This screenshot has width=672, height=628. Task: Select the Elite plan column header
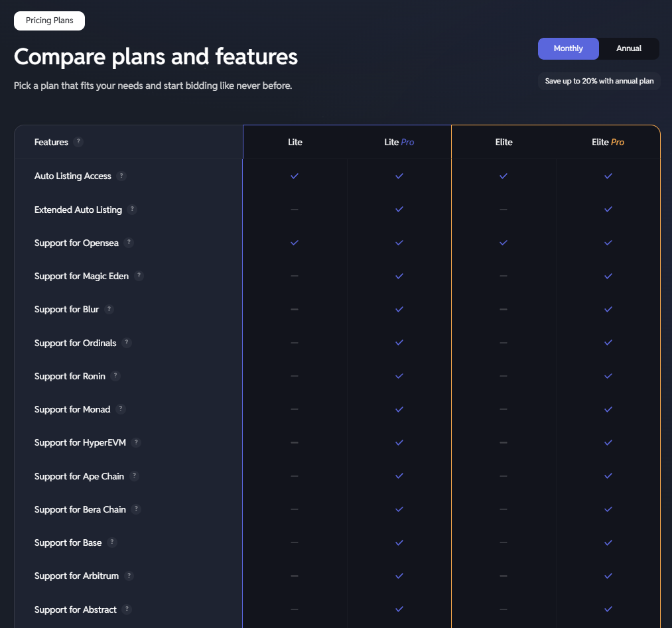(504, 142)
